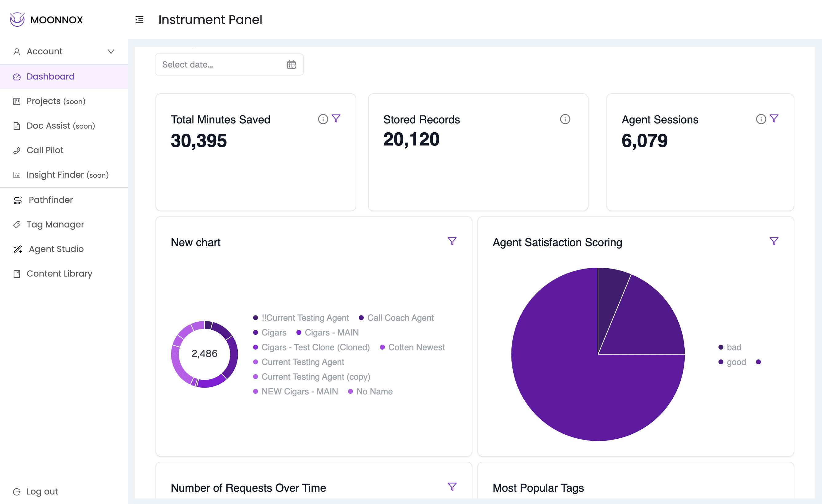
Task: Open the Select date dropdown
Action: pos(220,64)
